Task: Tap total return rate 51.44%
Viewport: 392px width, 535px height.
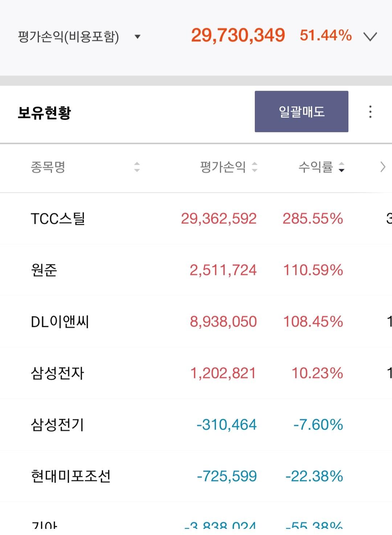Action: point(326,36)
